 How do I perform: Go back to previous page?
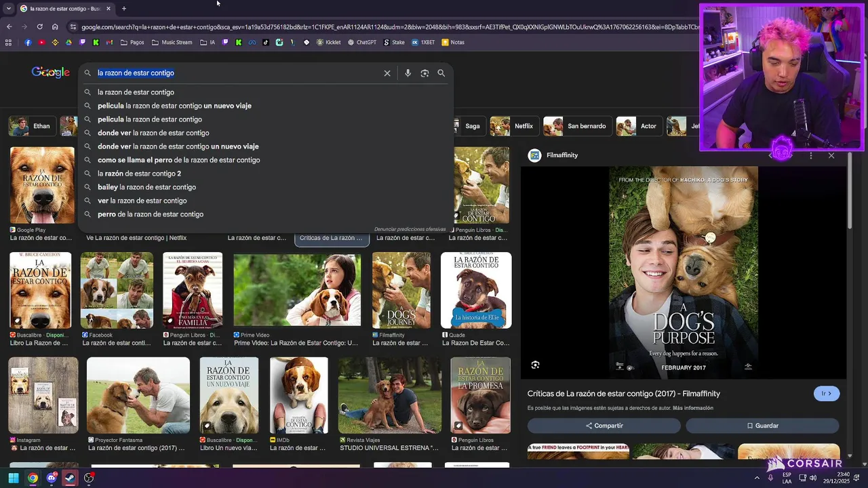click(9, 26)
